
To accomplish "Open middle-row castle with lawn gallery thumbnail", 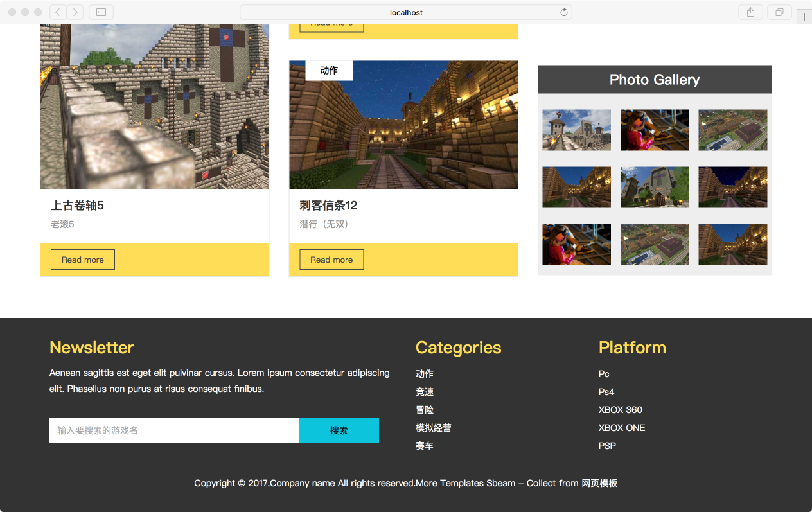I will point(655,187).
